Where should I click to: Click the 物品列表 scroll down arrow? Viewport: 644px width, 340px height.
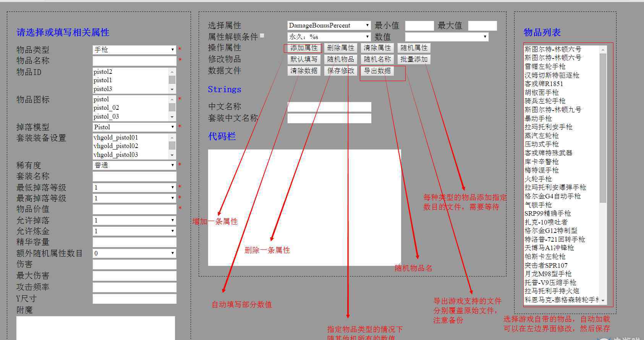point(603,301)
